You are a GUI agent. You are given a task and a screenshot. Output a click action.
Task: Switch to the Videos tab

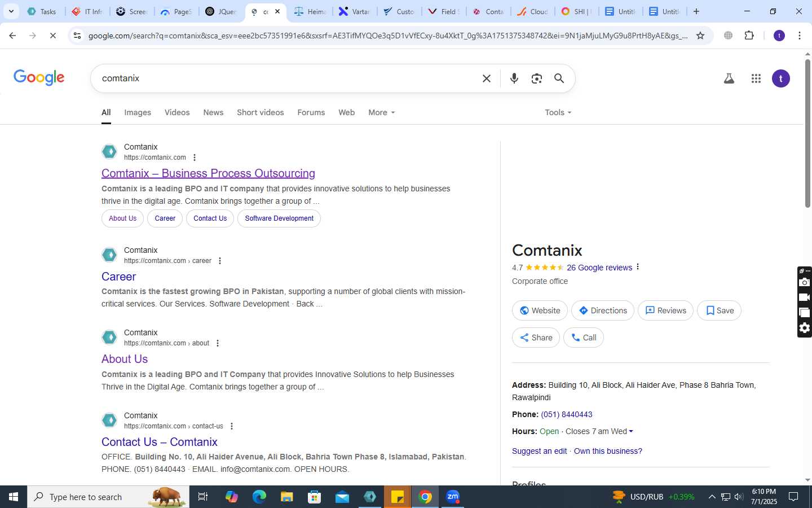pyautogui.click(x=177, y=112)
